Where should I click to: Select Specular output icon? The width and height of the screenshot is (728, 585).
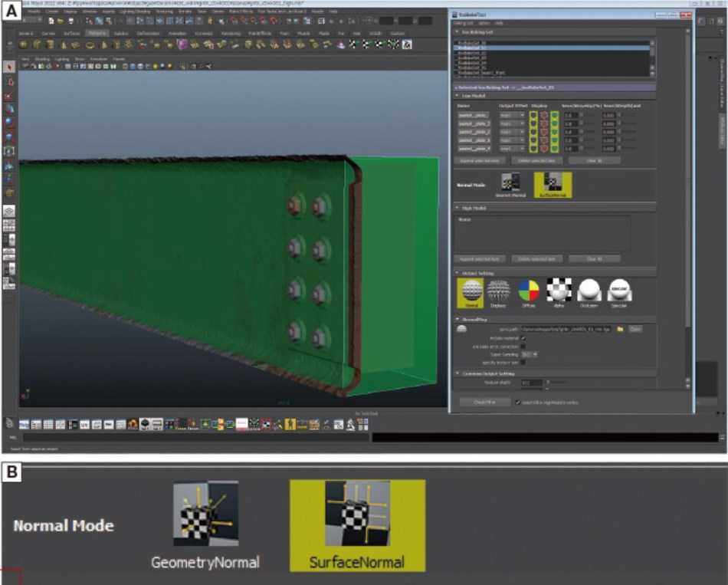tap(619, 293)
